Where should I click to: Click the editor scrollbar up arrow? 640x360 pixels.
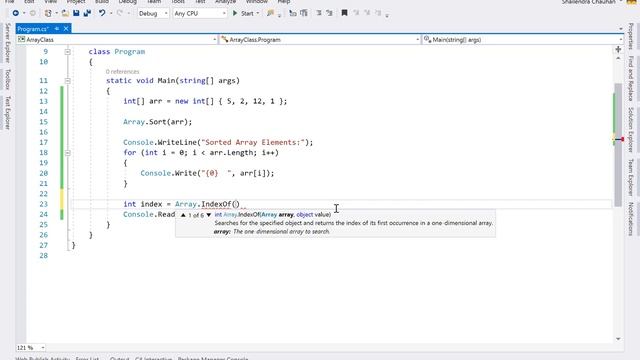[618, 59]
